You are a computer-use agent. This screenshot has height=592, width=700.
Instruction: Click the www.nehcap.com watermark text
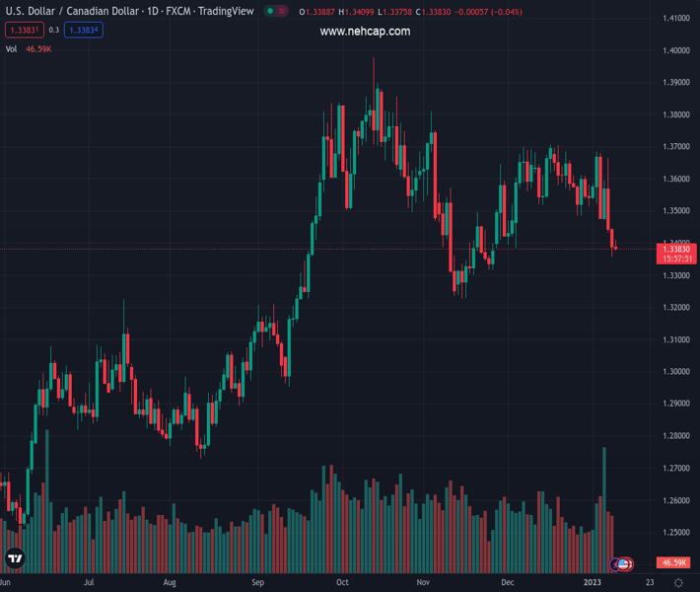[x=365, y=32]
